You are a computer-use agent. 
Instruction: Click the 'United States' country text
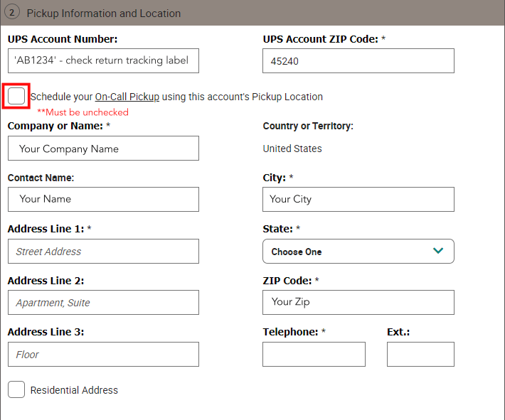[292, 149]
